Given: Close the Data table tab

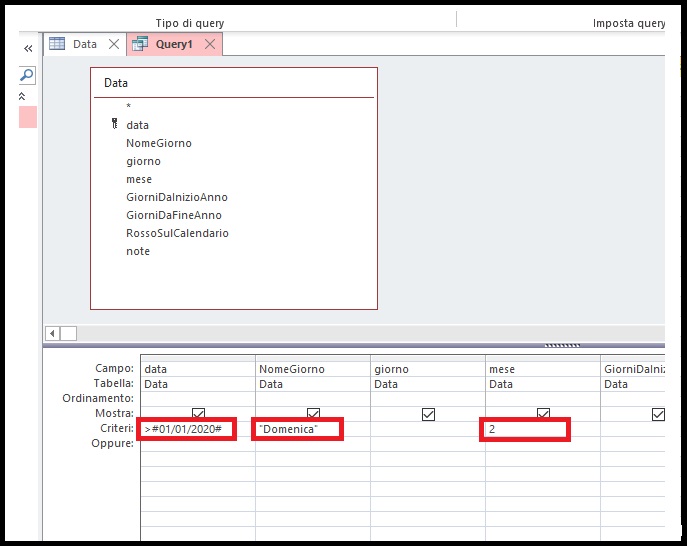Looking at the screenshot, I should [114, 44].
